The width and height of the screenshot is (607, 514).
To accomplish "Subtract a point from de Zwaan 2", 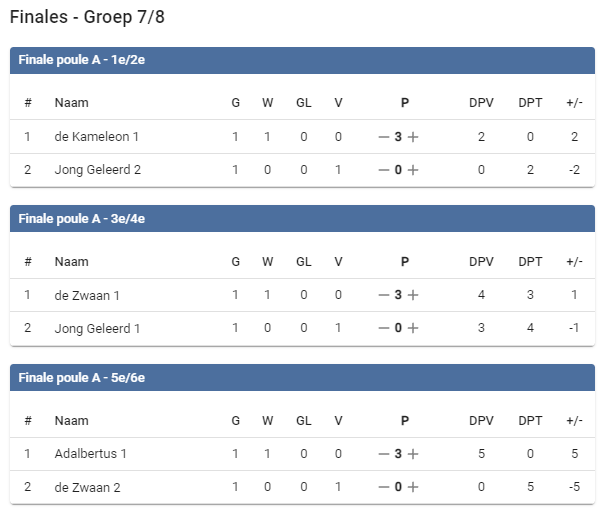I will pos(383,487).
